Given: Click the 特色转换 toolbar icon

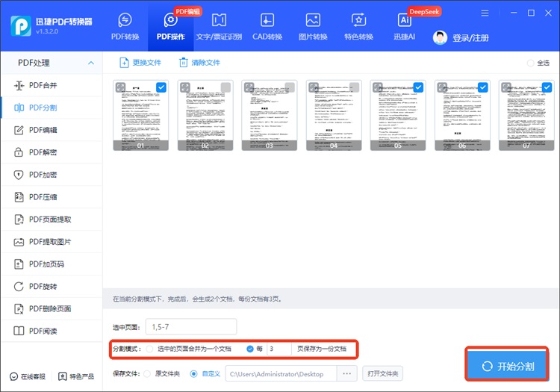Looking at the screenshot, I should [358, 21].
